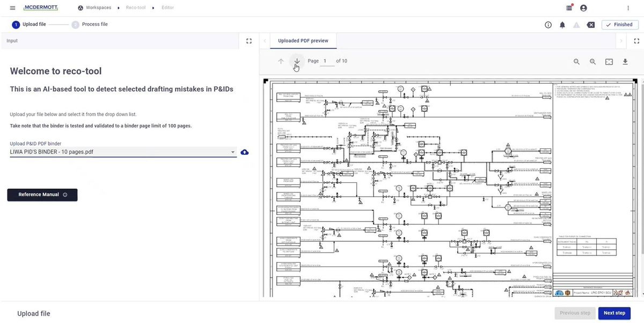Upload a file via the cloud icon
Viewport: 644px width, 323px height.
[x=244, y=152]
